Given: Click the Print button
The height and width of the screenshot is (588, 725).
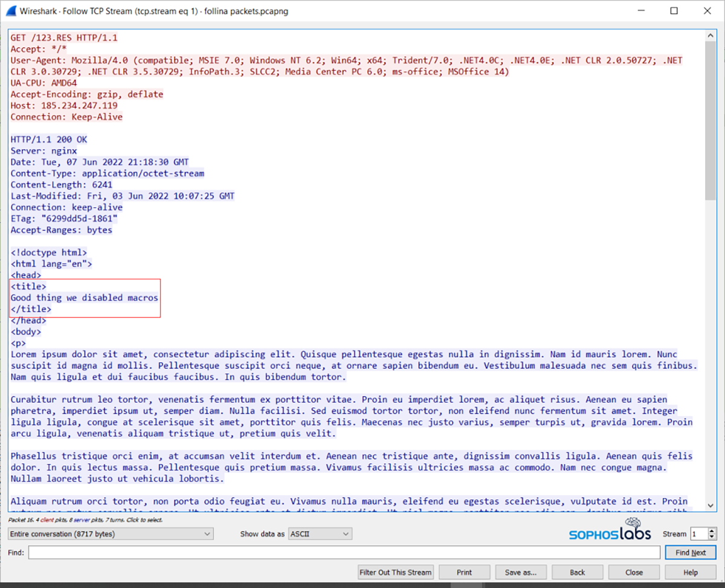Looking at the screenshot, I should 465,572.
